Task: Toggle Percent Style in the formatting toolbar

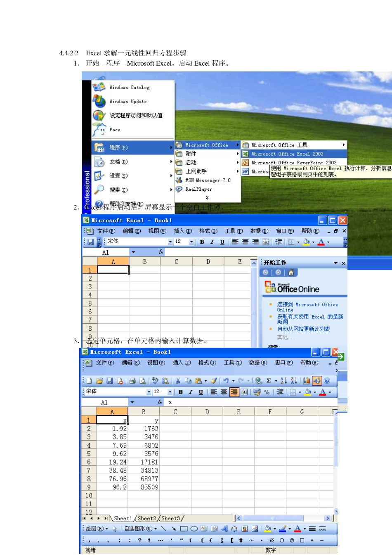Action: pyautogui.click(x=267, y=392)
